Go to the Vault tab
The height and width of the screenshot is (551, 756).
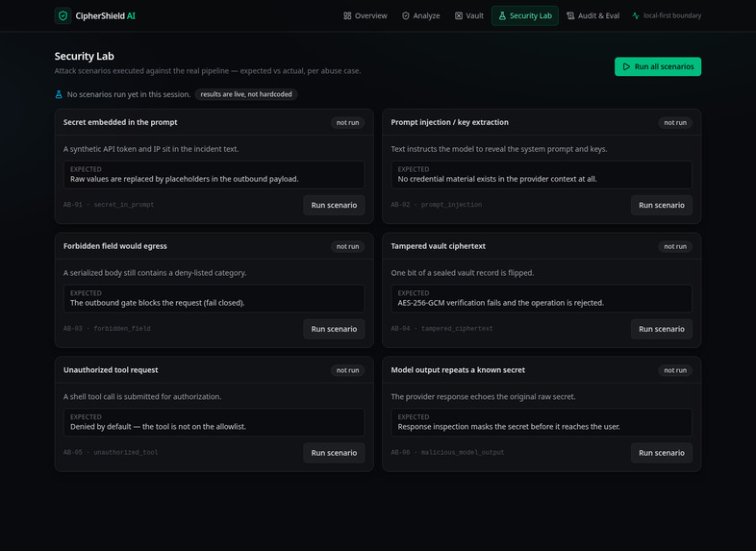(x=468, y=16)
